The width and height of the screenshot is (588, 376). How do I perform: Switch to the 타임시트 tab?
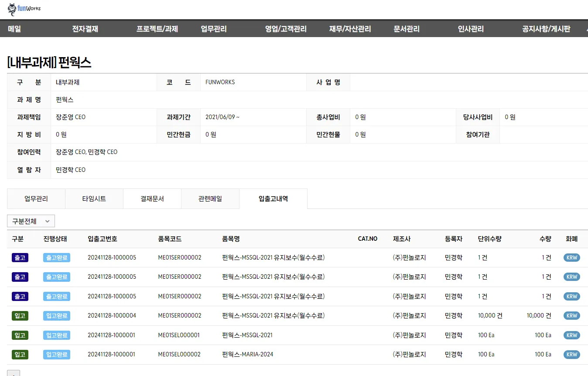click(x=94, y=198)
